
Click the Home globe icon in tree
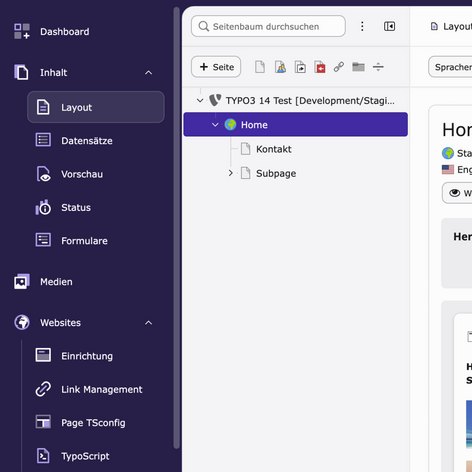coord(230,124)
